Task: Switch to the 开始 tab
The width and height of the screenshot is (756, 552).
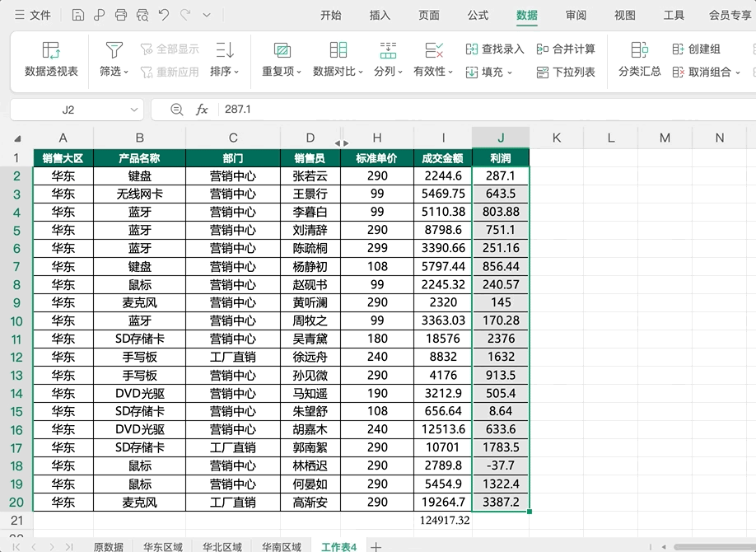Action: pyautogui.click(x=331, y=16)
